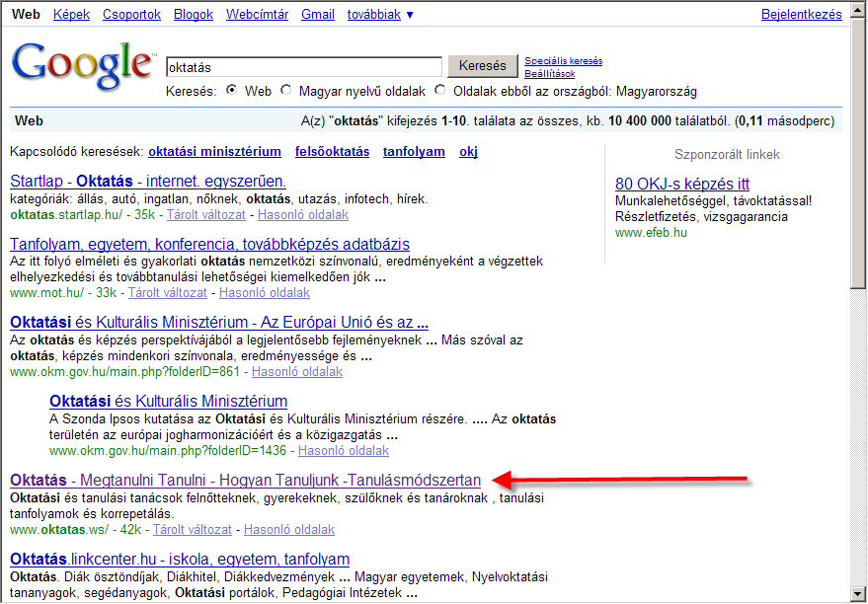Open the Képek tab link

click(x=71, y=15)
